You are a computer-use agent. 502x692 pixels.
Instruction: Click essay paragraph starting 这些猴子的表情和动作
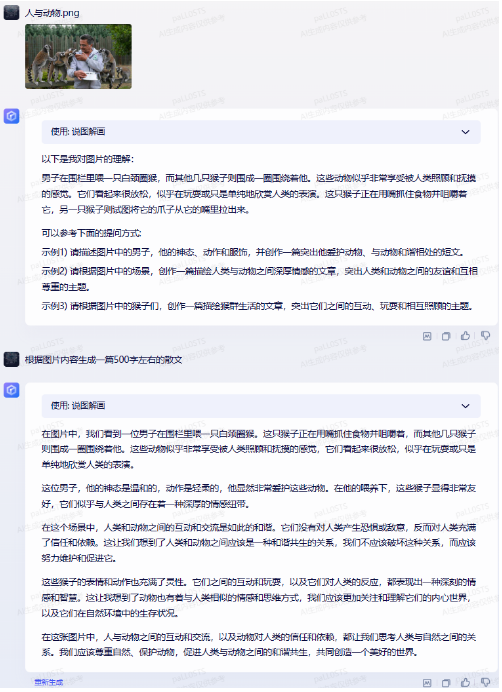pos(259,598)
